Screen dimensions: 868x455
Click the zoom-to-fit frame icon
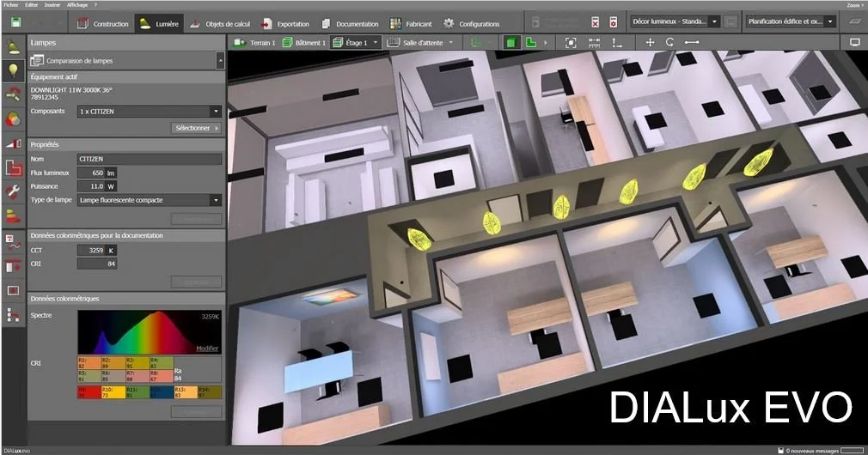pos(571,43)
